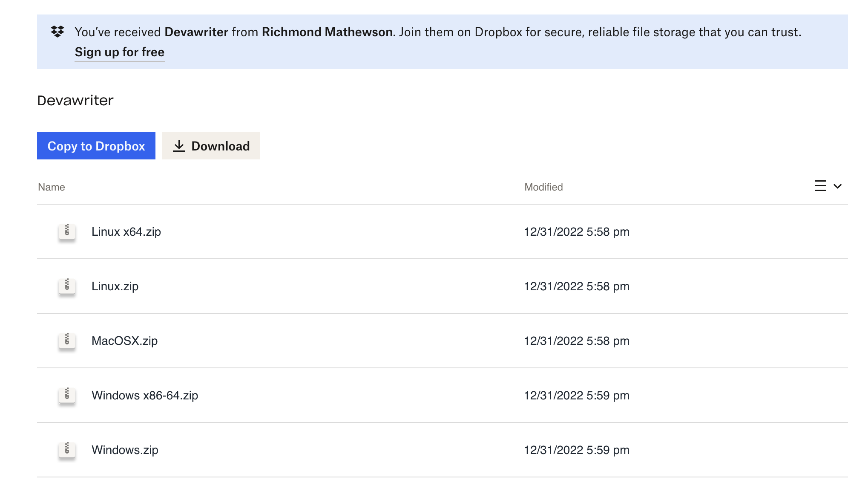Click Copy to Dropbox button
The width and height of the screenshot is (868, 503).
(x=96, y=146)
